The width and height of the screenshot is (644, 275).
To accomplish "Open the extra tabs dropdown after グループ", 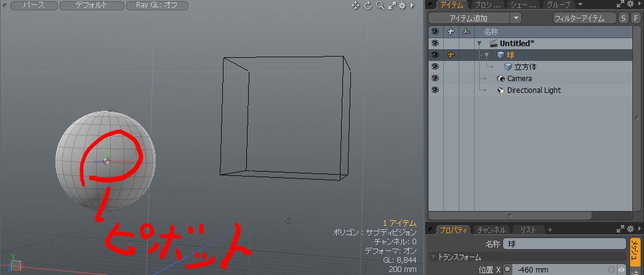I will [580, 4].
